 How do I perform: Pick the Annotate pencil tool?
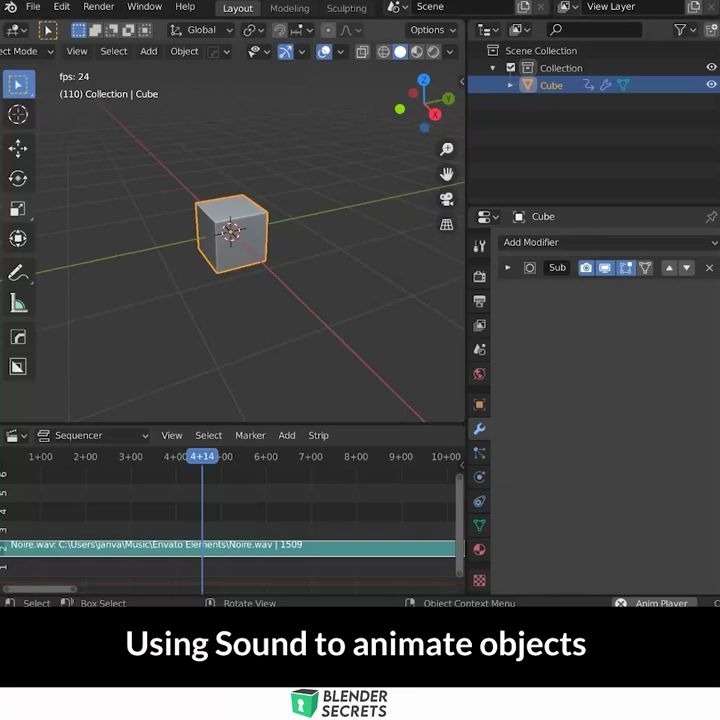tap(18, 273)
